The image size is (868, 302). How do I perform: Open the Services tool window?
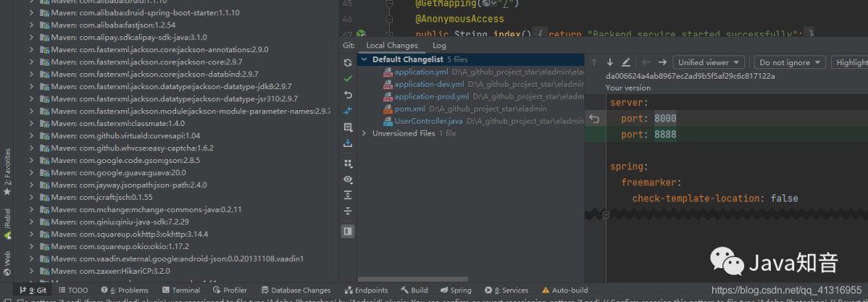[506, 290]
